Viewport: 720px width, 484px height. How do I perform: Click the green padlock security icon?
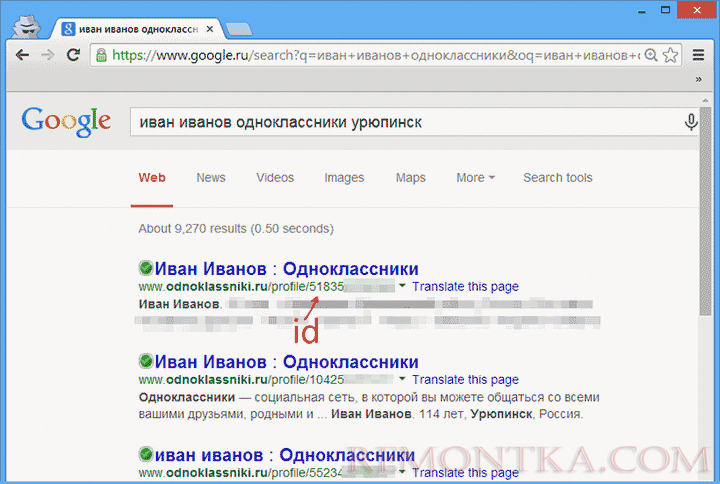(101, 56)
